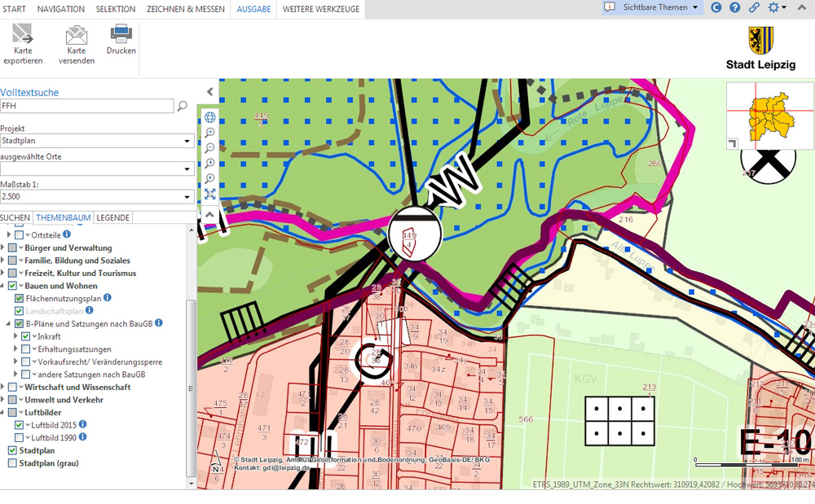Collapse the left sidebar with the arrow
The height and width of the screenshot is (504, 815).
coord(209,92)
